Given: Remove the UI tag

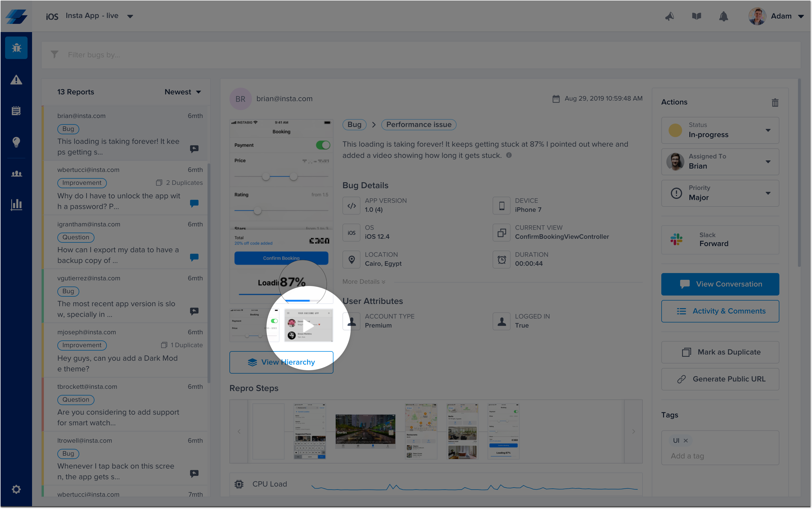Looking at the screenshot, I should click(x=686, y=440).
